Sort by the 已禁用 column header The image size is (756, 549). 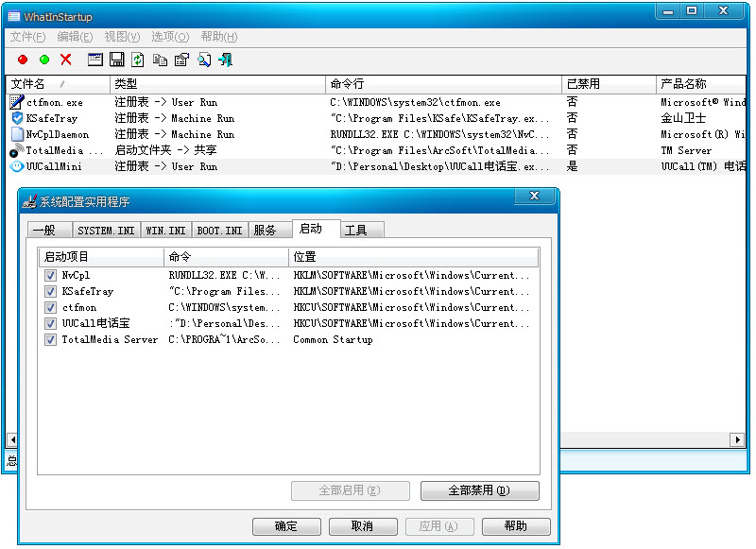coord(609,84)
